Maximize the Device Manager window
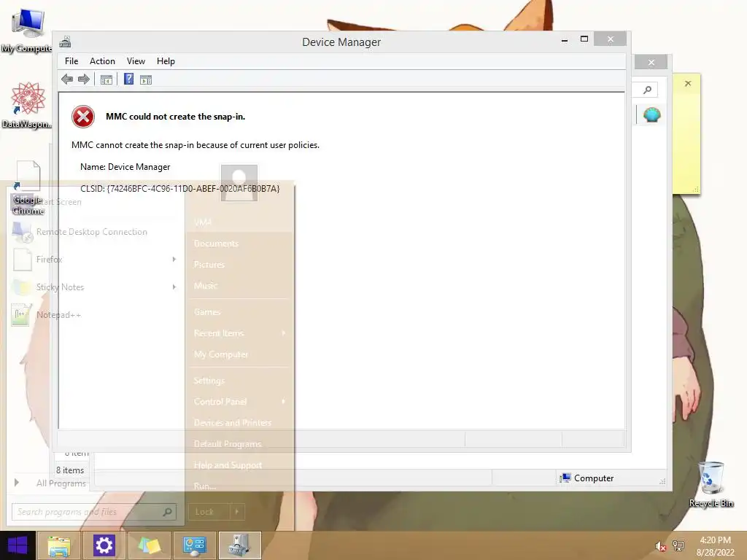 pyautogui.click(x=584, y=39)
